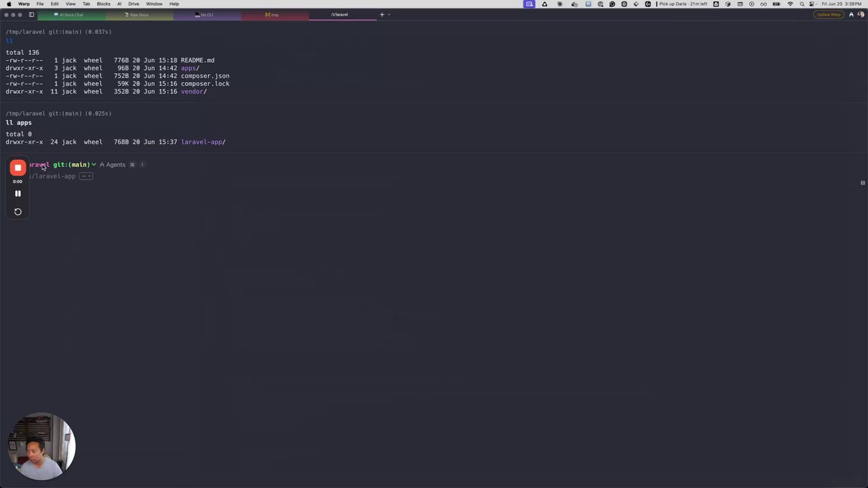The image size is (868, 488).
Task: Click the webcam video thumbnail overlay
Action: (42, 447)
